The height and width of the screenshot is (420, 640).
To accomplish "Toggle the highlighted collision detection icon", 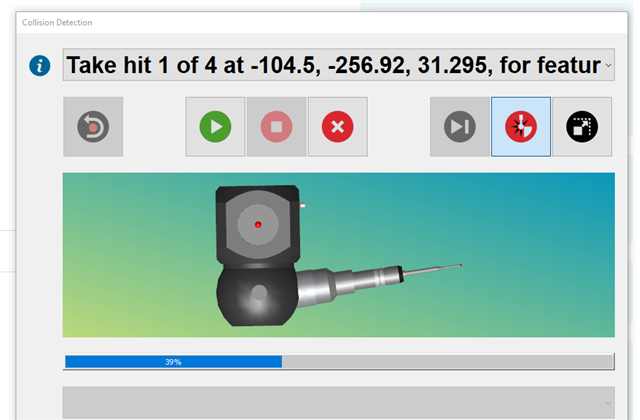I will click(x=521, y=127).
